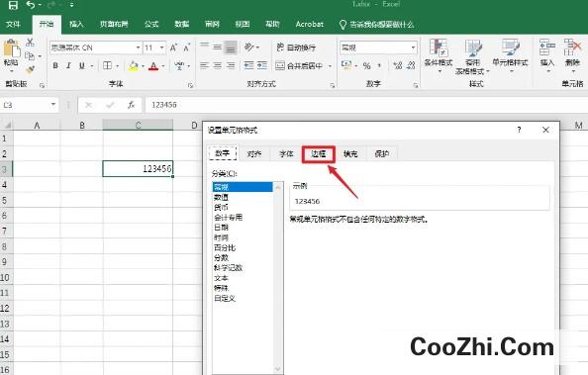Toggle Underline formatting
The height and width of the screenshot is (375, 588).
coord(82,65)
